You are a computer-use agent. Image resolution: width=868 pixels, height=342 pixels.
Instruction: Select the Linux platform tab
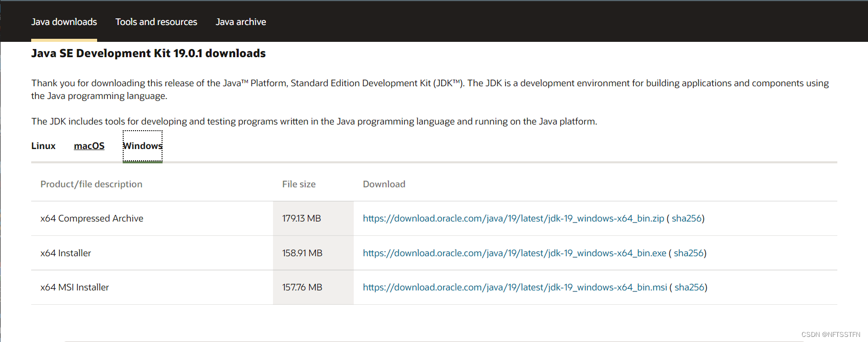click(x=43, y=146)
